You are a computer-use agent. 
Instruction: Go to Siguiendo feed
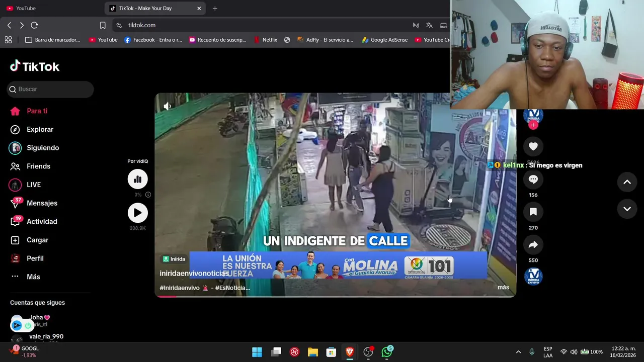[34, 148]
